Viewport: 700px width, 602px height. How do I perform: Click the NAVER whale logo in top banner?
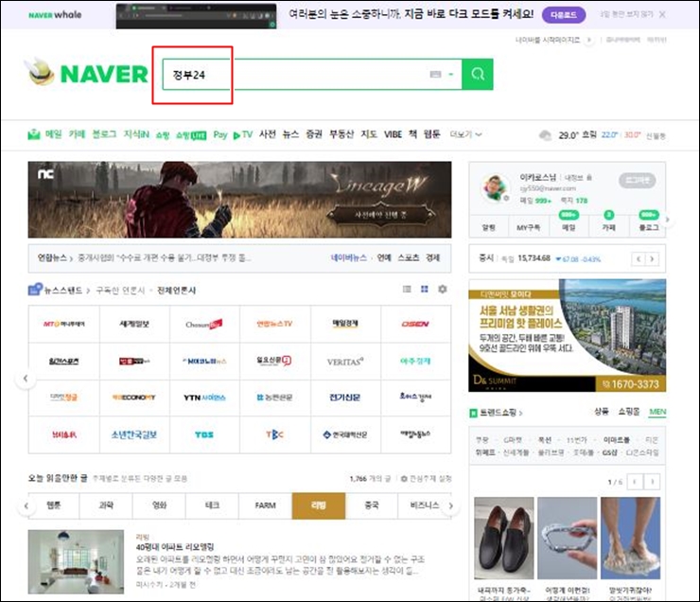pyautogui.click(x=55, y=15)
